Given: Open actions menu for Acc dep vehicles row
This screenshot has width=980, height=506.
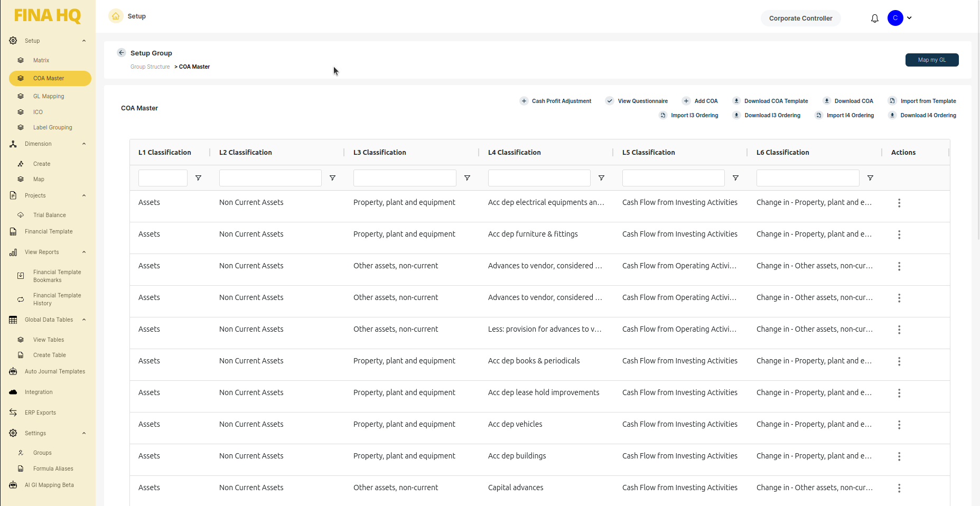Looking at the screenshot, I should pyautogui.click(x=899, y=425).
